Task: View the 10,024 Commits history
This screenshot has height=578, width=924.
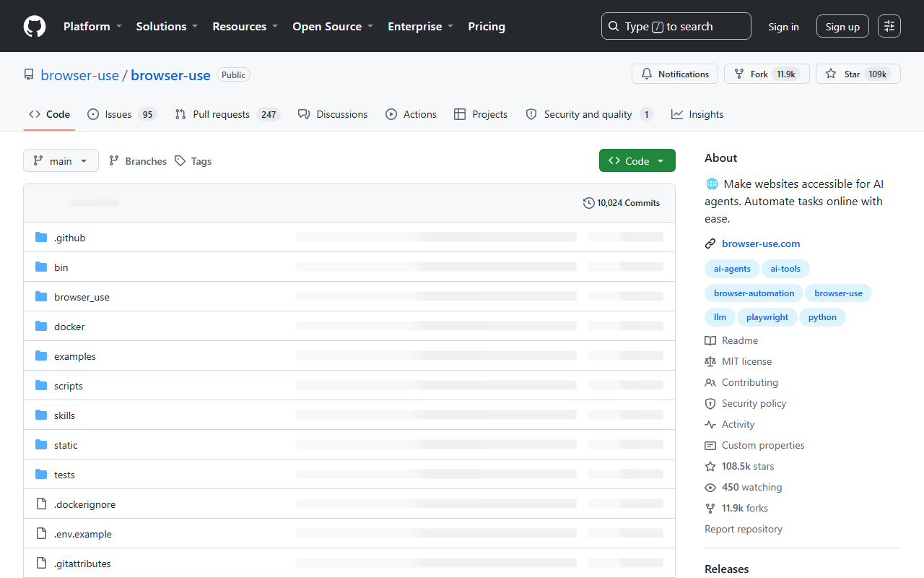Action: [622, 203]
